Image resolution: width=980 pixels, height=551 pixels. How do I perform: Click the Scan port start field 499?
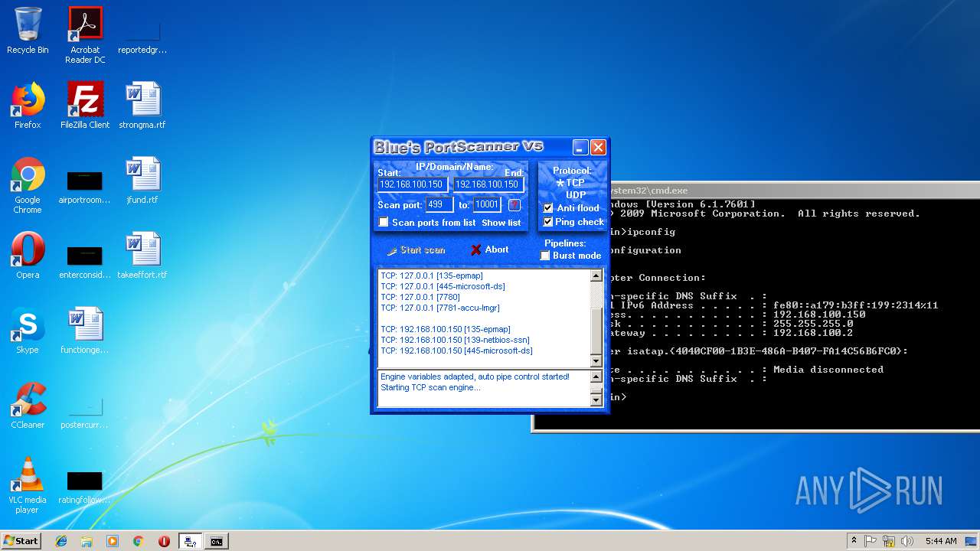tap(439, 204)
